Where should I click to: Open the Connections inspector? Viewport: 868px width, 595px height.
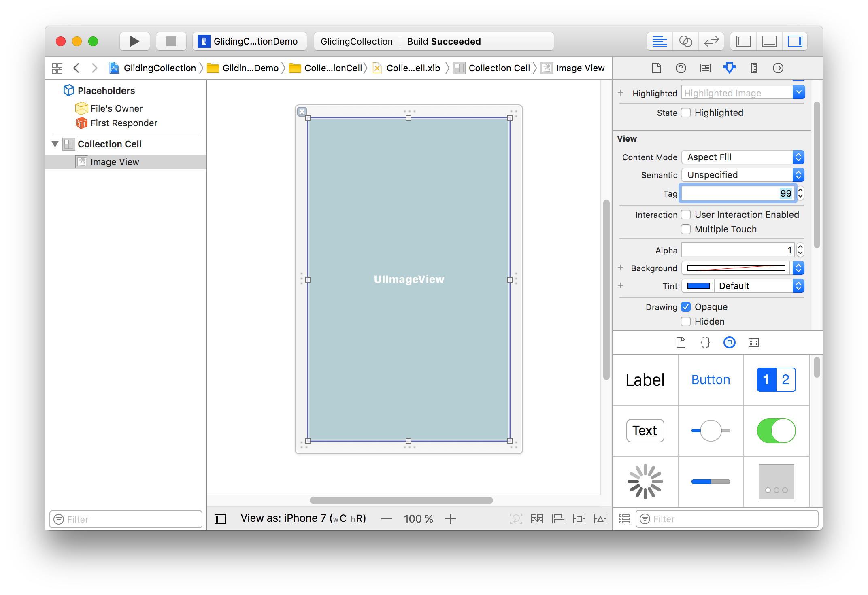pyautogui.click(x=778, y=68)
